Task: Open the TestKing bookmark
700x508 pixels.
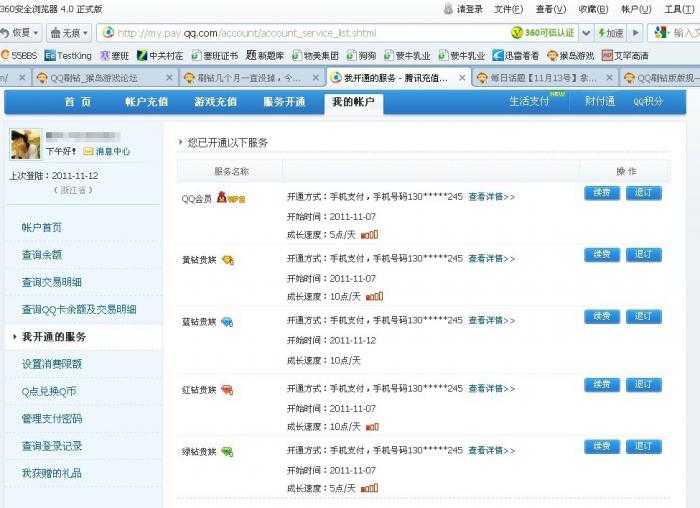Action: point(68,55)
